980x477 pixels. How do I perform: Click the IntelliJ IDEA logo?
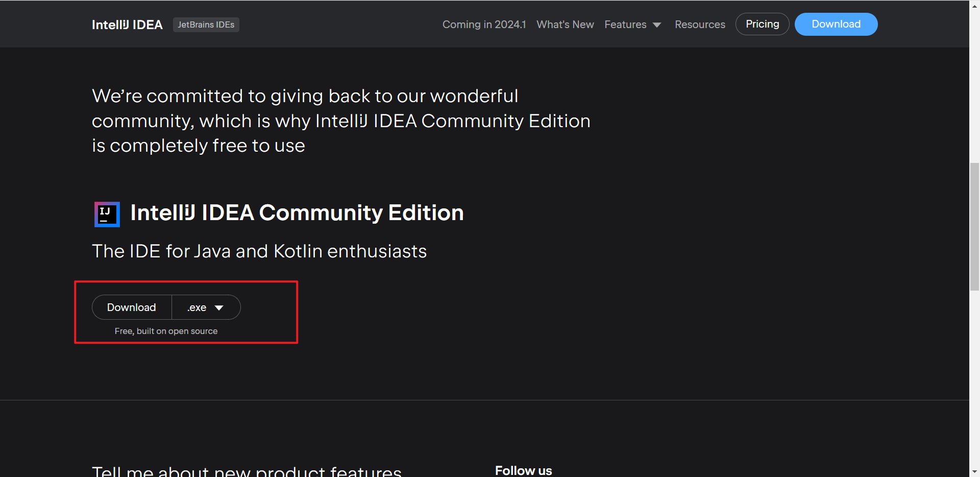point(127,24)
